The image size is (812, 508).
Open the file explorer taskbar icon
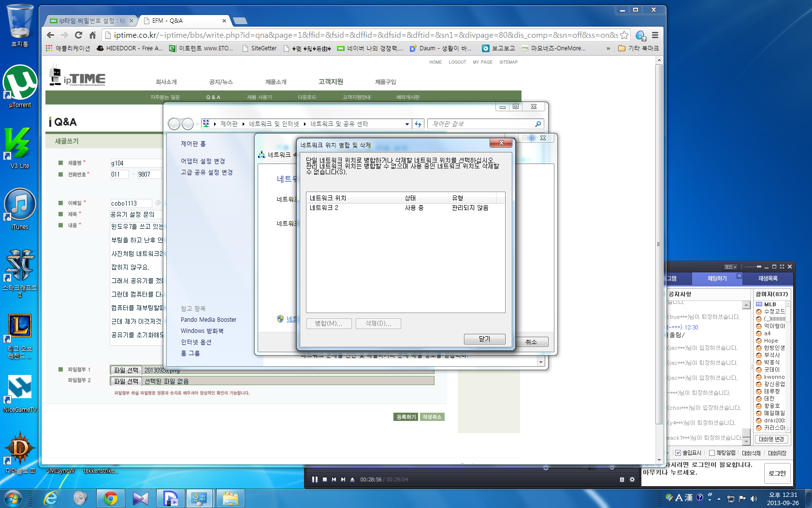pyautogui.click(x=230, y=498)
